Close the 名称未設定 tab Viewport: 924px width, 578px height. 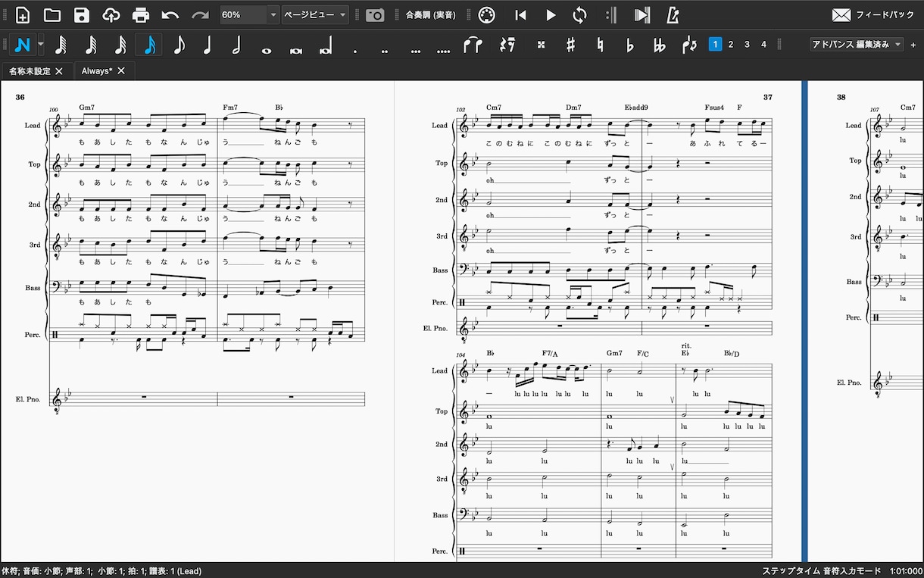[59, 71]
